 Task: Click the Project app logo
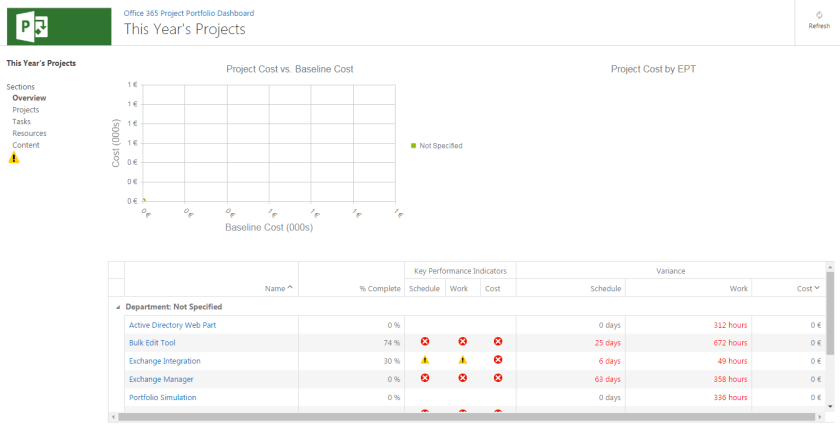28,25
